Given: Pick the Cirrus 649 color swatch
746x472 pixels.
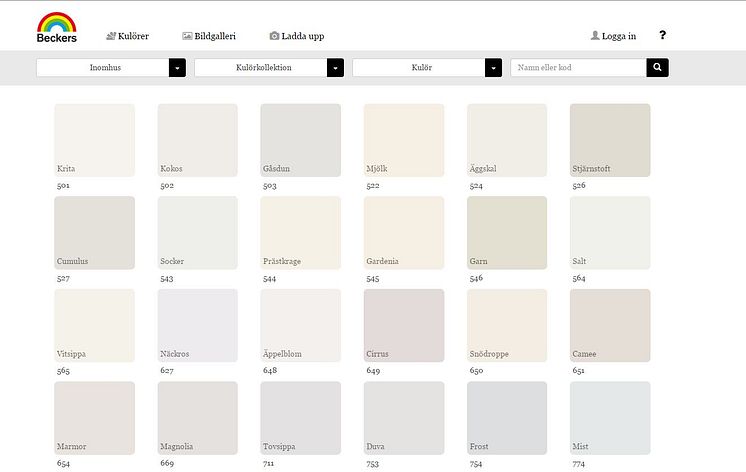Looking at the screenshot, I should pyautogui.click(x=404, y=325).
